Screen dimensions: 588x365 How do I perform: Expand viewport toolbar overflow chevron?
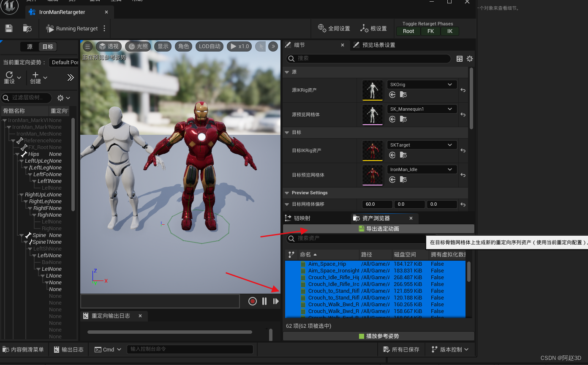tap(273, 46)
